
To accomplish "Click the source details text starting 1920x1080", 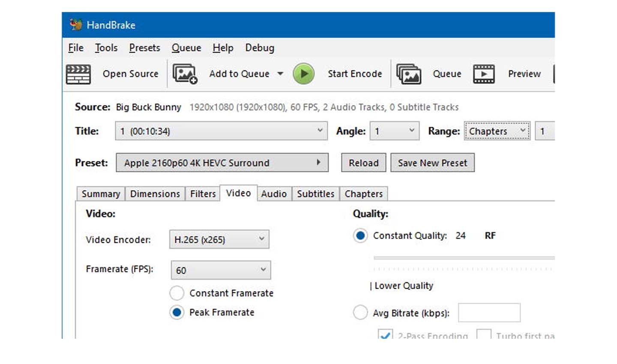I will tap(324, 107).
